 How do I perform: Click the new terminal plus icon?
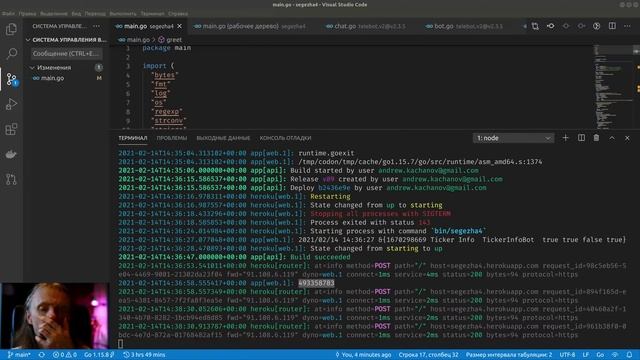pos(565,138)
